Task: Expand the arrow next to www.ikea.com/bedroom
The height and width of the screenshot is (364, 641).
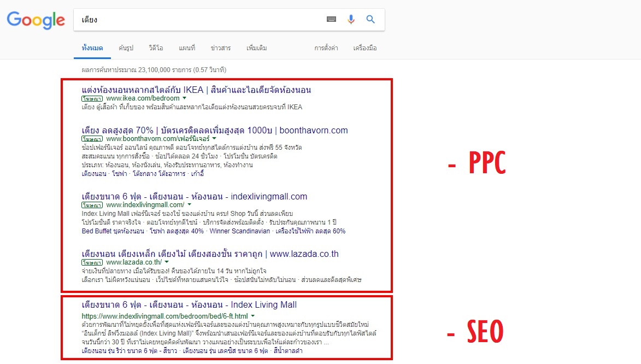Action: click(184, 98)
